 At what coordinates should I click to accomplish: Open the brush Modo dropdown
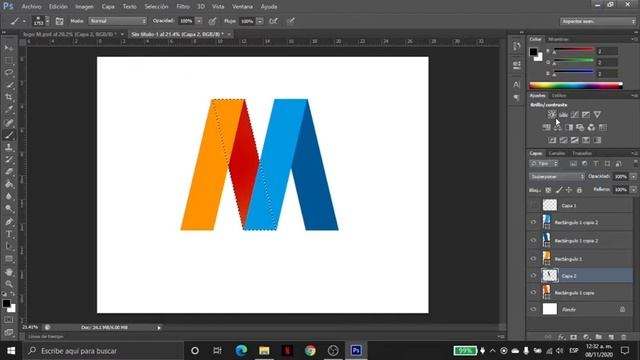tap(118, 21)
